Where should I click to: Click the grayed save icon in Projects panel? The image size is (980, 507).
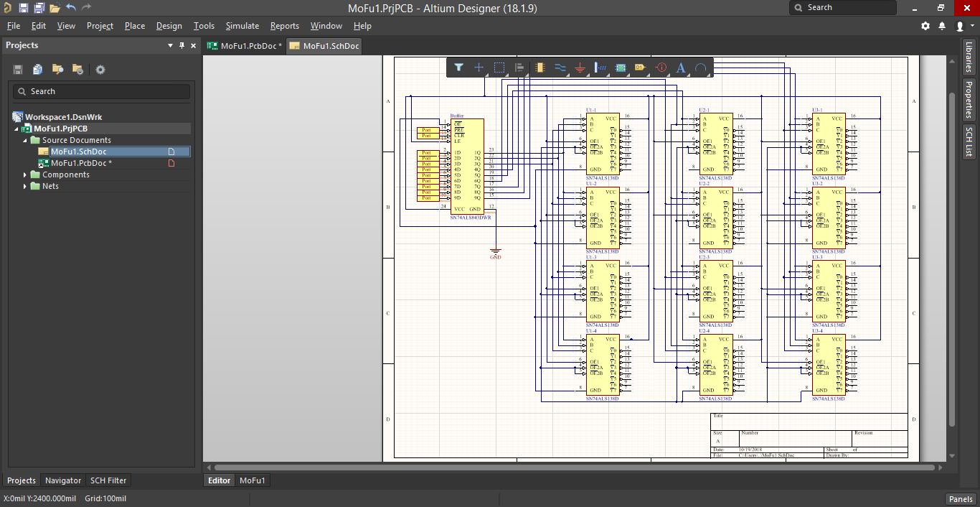point(18,70)
